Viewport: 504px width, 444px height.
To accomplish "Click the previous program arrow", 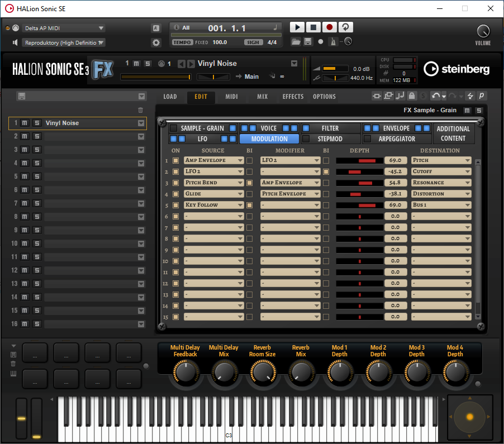I will tap(181, 64).
